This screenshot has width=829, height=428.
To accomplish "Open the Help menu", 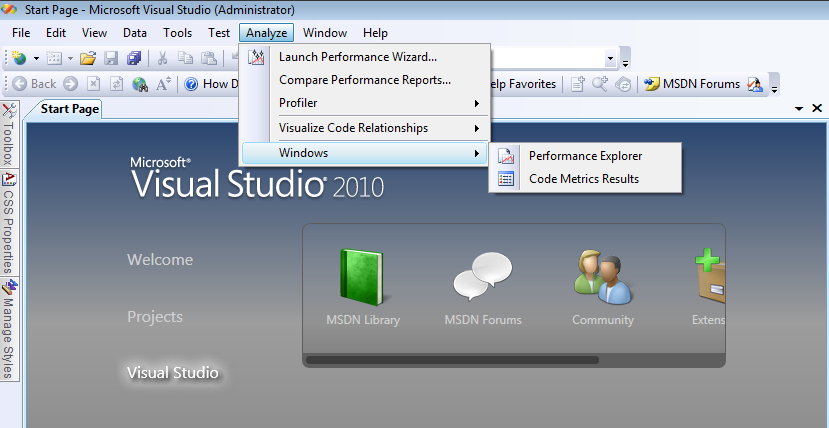I will [x=375, y=33].
